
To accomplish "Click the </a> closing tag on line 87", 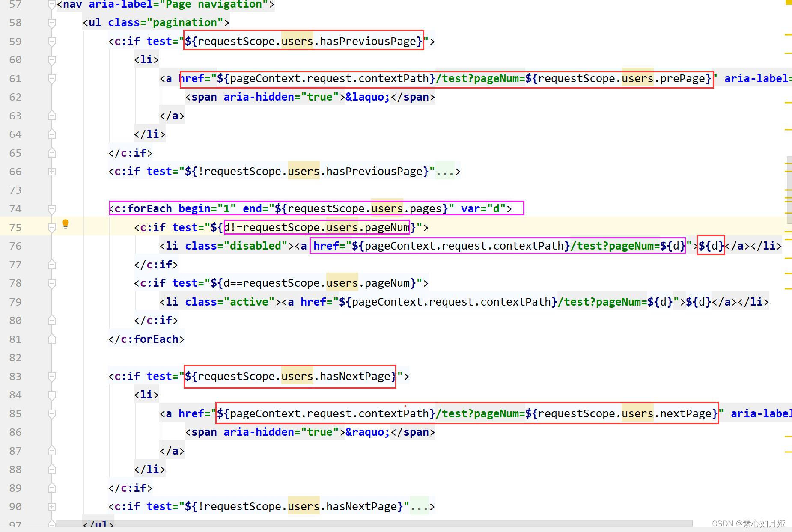I will (172, 451).
